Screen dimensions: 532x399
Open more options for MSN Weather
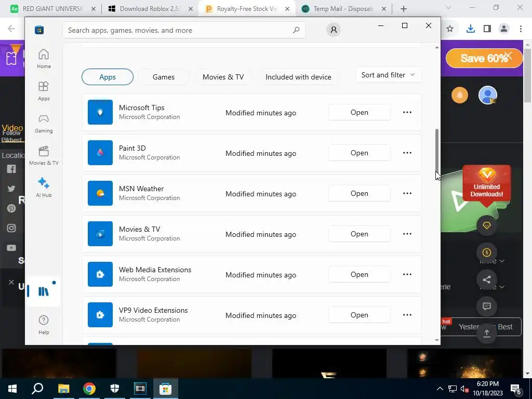click(407, 193)
